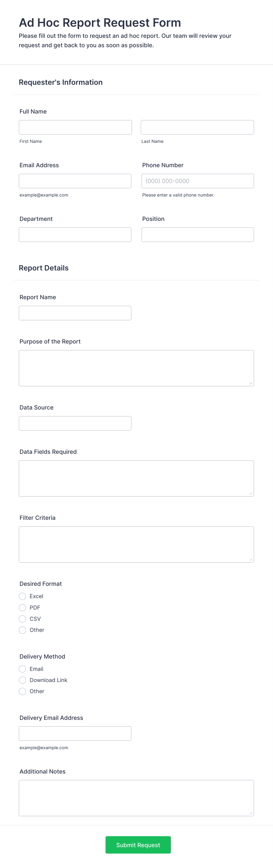
Task: Click the Position input field
Action: click(x=197, y=234)
